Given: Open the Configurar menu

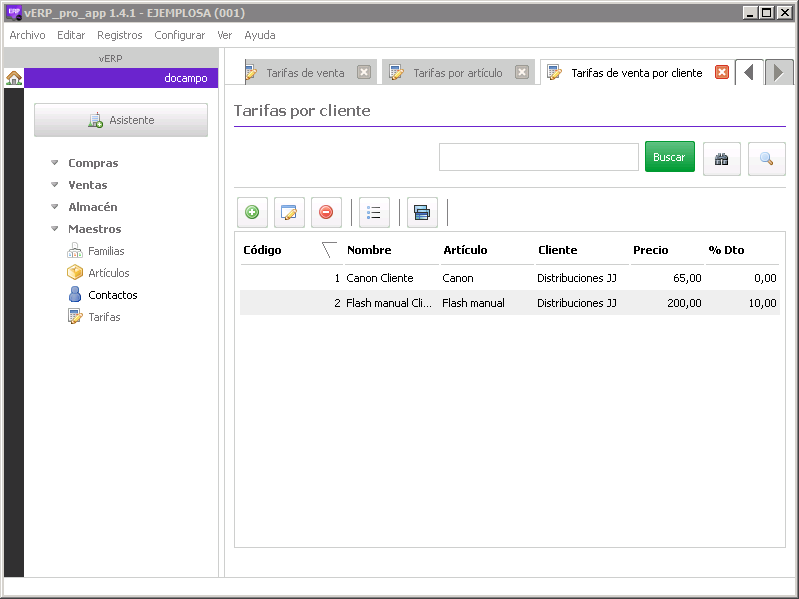Looking at the screenshot, I should 180,35.
